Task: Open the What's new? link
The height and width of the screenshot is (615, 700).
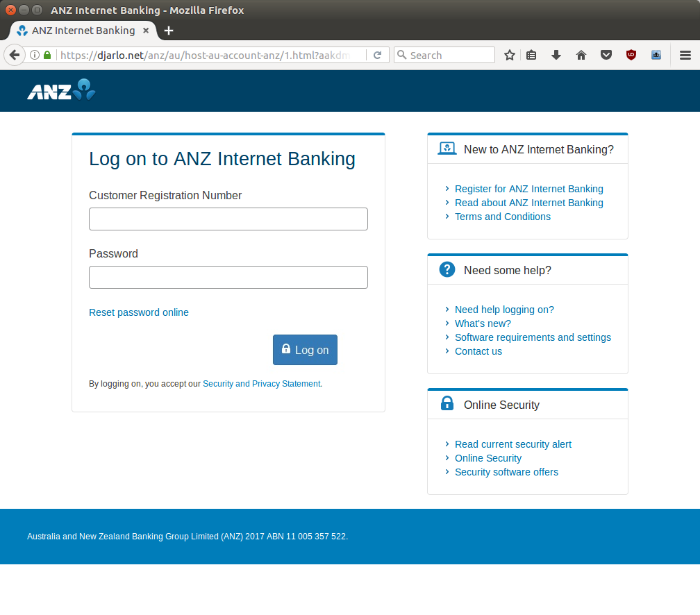Action: (x=483, y=323)
